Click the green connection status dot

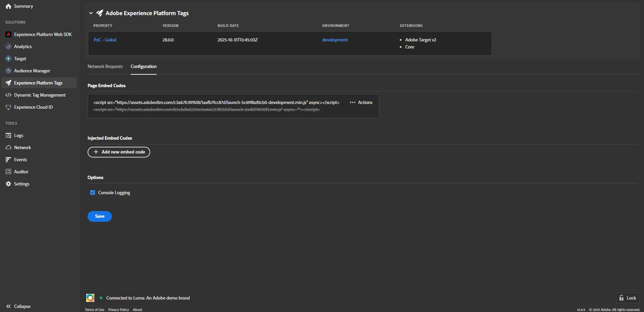[101, 298]
